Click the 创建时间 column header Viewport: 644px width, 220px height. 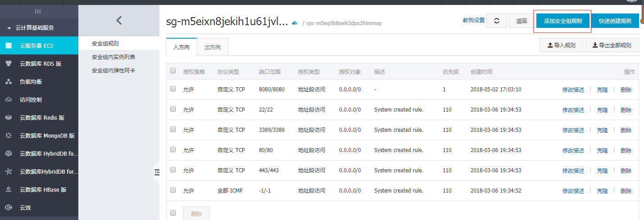(481, 72)
